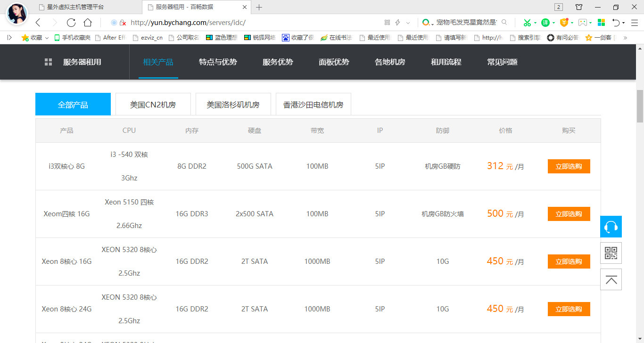Open customer service headset icon
644x343 pixels.
(611, 227)
